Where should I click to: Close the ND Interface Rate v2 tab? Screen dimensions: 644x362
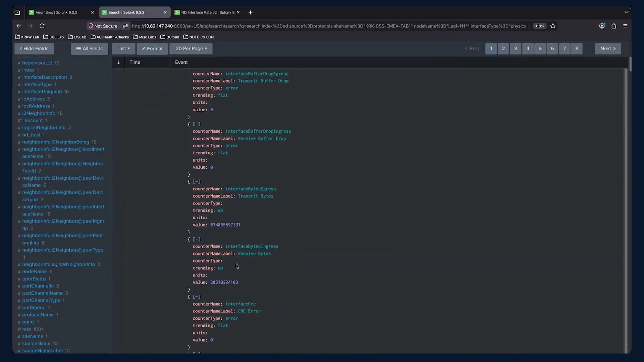click(x=238, y=12)
